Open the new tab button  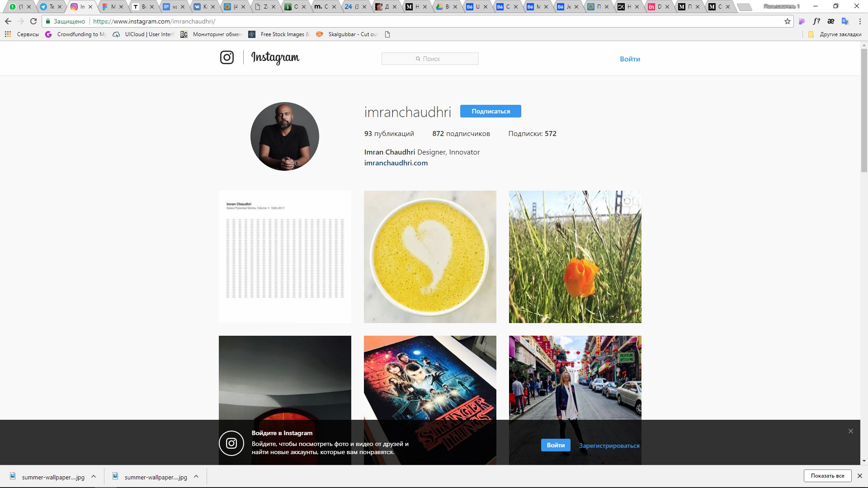coord(744,7)
